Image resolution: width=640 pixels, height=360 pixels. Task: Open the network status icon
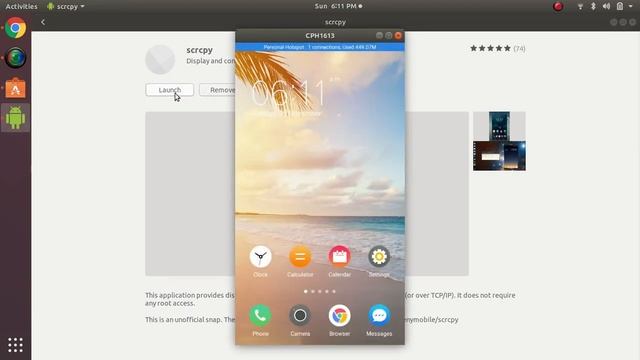[x=580, y=6]
